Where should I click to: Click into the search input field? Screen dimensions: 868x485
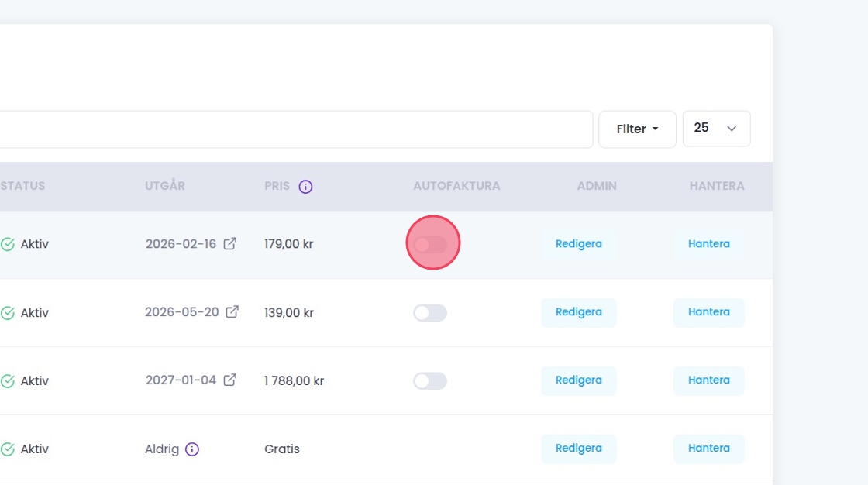click(294, 129)
